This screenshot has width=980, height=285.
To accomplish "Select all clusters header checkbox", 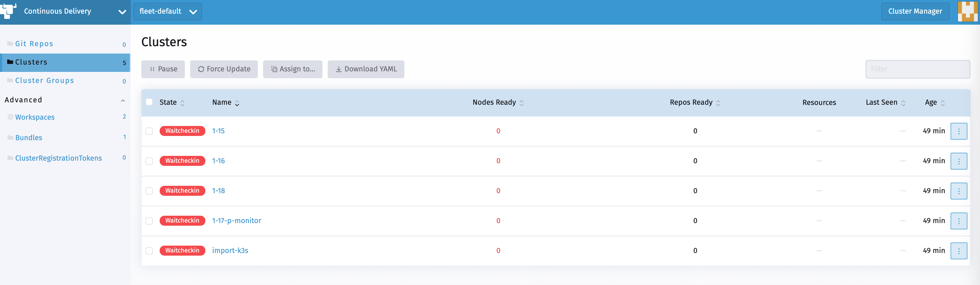I will coord(149,102).
